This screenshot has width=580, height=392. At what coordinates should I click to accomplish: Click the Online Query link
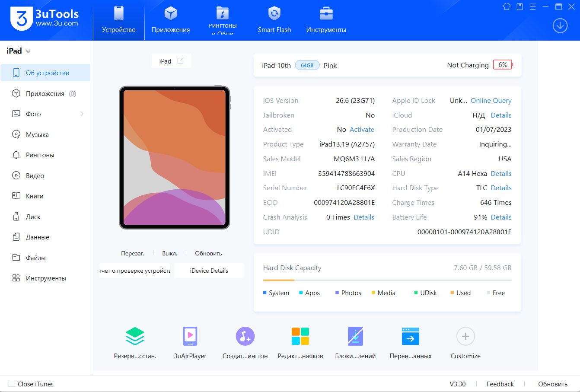coord(491,101)
